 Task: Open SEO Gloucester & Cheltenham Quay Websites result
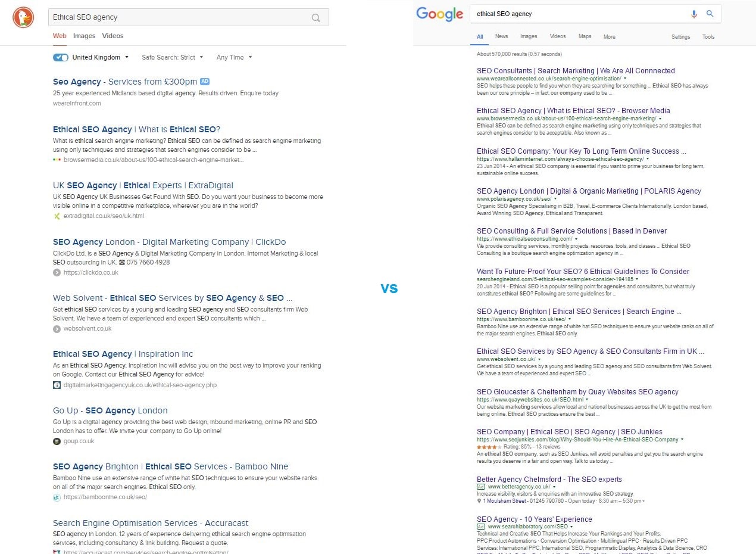(577, 391)
